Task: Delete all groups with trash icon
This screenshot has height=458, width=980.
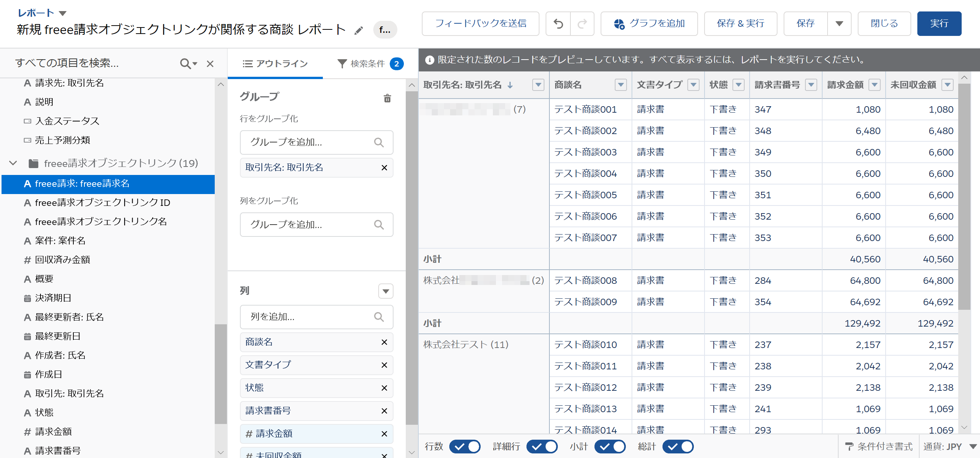Action: pyautogui.click(x=387, y=98)
